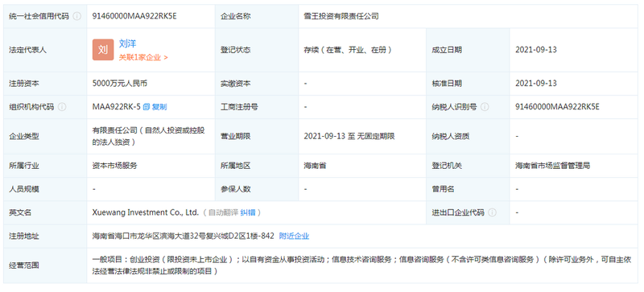
Task: Click the registered address text
Action: (x=184, y=236)
